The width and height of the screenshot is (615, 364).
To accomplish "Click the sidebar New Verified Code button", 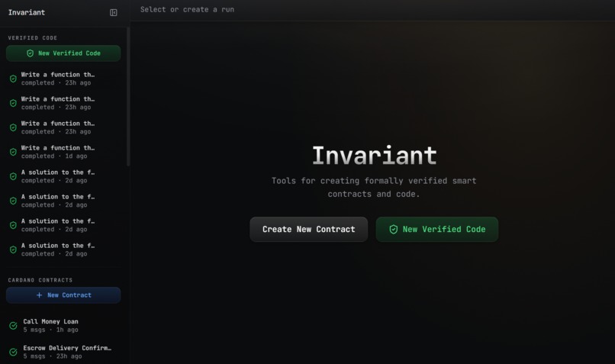I will pyautogui.click(x=63, y=53).
